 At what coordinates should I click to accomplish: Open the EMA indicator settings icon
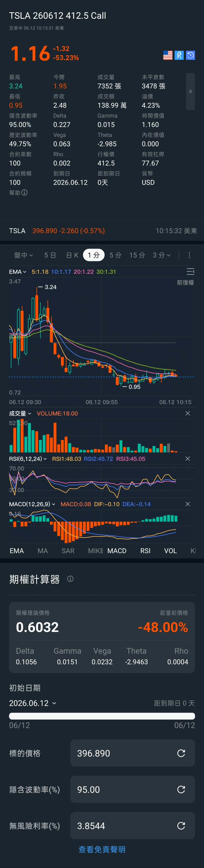point(190,272)
